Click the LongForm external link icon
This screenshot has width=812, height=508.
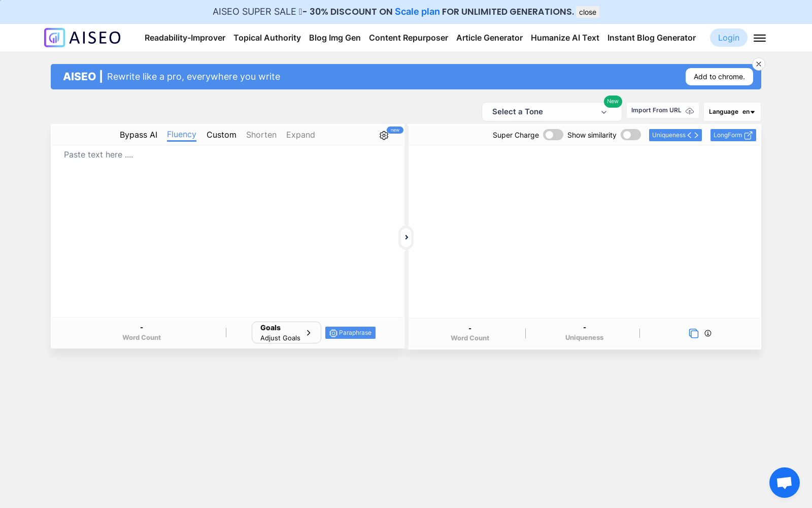tap(748, 135)
